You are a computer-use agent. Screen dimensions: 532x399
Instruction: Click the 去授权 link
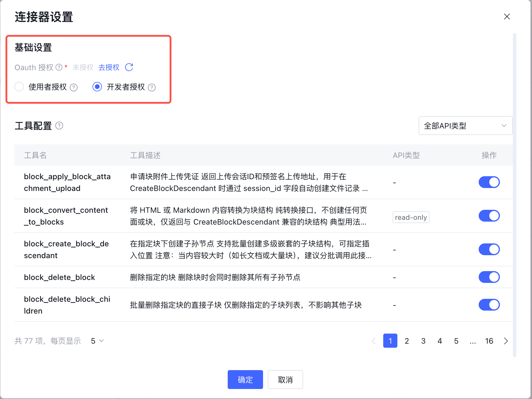coord(109,67)
